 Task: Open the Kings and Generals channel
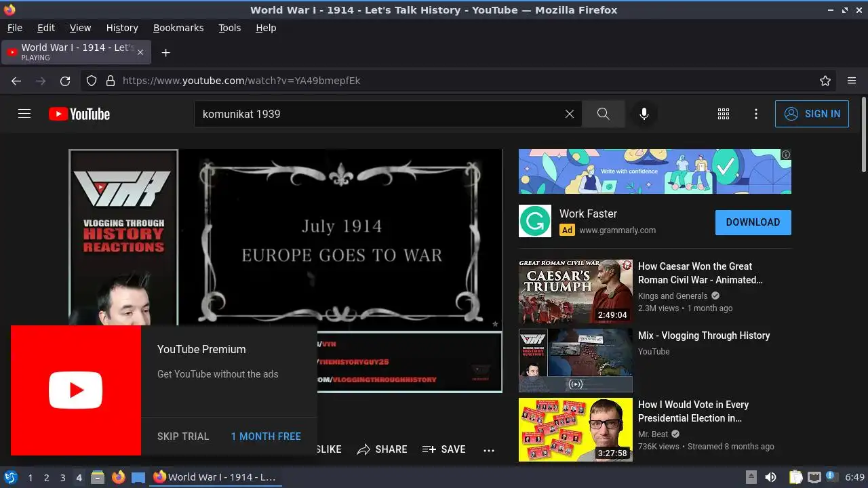(673, 296)
